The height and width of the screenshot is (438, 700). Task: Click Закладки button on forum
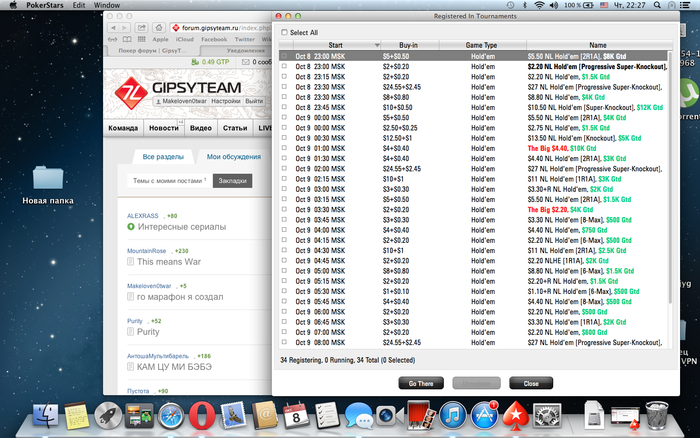[x=233, y=181]
